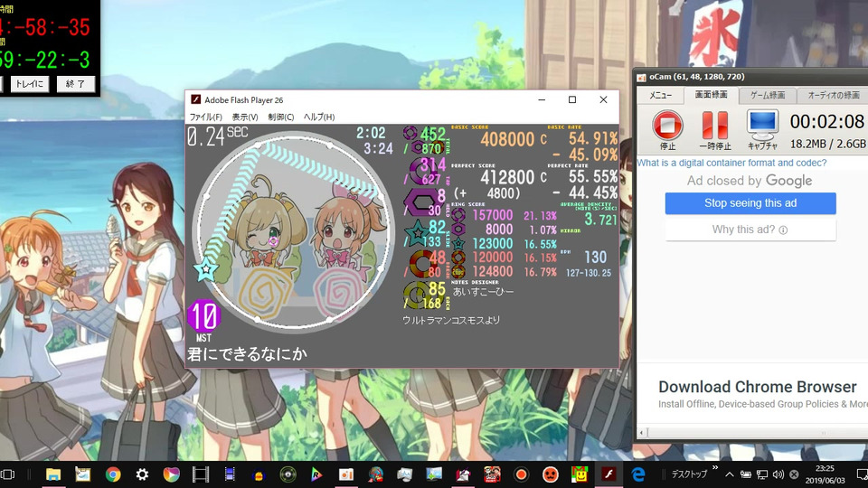
Task: Click the デスクトップ toolbar label on the taskbar
Action: pos(689,474)
